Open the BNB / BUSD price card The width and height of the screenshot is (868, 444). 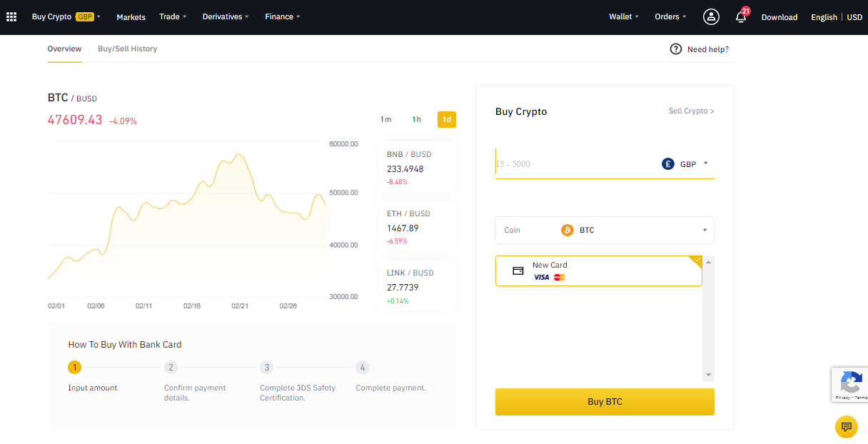click(417, 168)
